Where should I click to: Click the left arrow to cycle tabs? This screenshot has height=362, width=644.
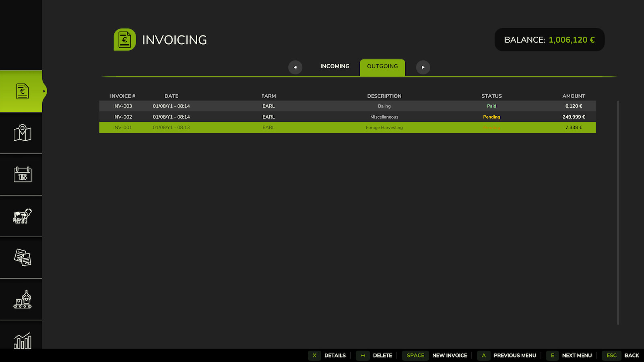pyautogui.click(x=295, y=67)
